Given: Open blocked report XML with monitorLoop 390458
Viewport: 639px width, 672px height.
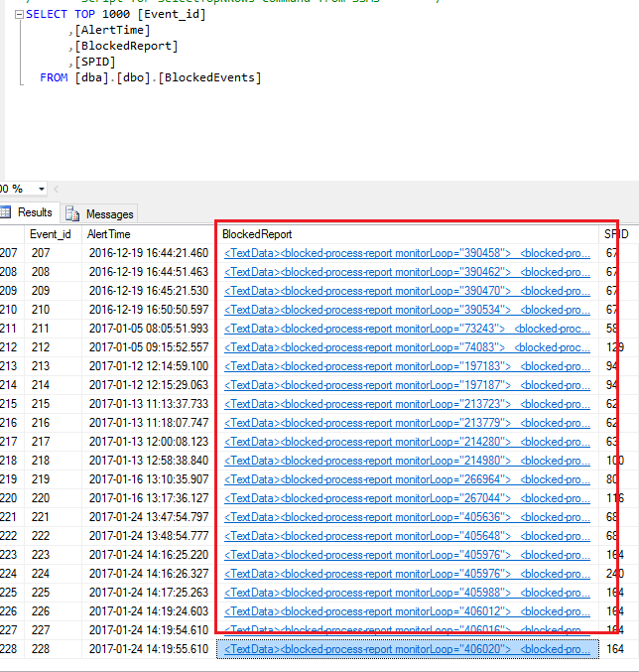Looking at the screenshot, I should coord(407,253).
